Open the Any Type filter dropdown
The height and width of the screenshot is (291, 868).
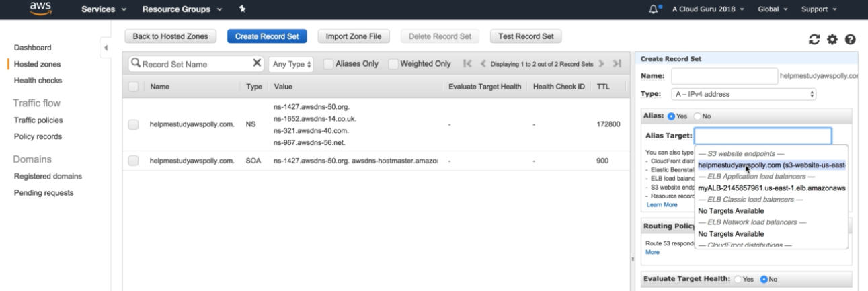(291, 64)
